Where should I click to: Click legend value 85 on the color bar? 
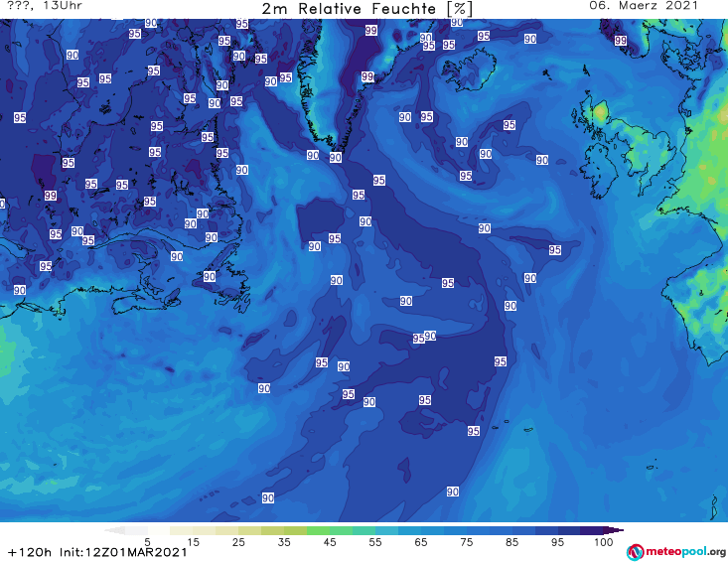tap(512, 542)
